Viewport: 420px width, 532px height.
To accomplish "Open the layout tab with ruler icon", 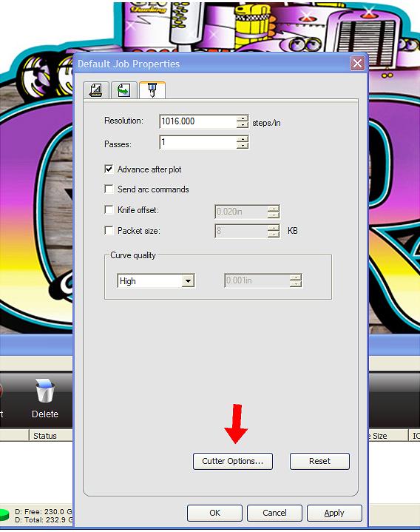I will (96, 90).
